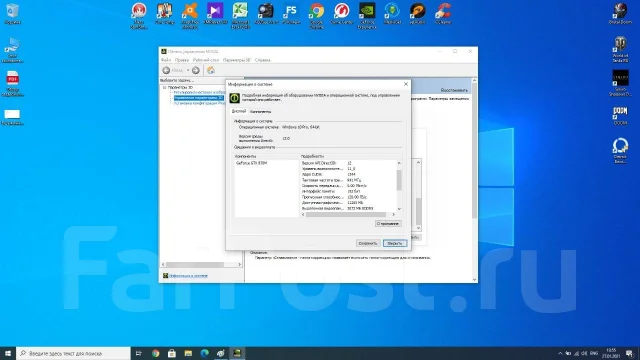Open the Рабочий стол menu
The height and width of the screenshot is (360, 640).
tap(206, 60)
